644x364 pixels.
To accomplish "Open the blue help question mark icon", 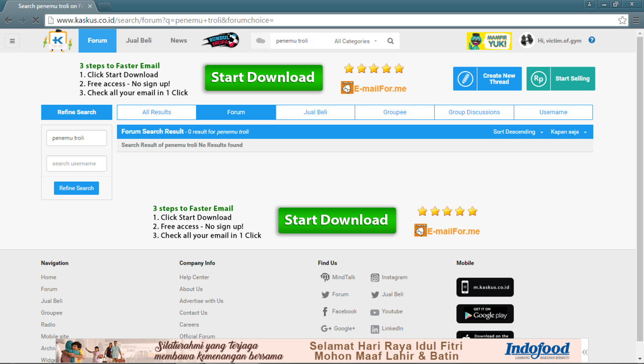I will click(x=592, y=40).
